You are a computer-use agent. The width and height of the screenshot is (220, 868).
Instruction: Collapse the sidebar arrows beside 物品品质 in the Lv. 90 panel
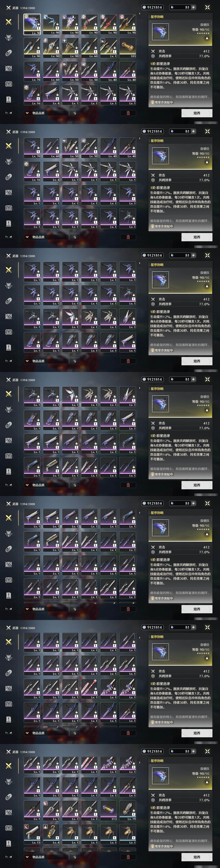(8, 113)
